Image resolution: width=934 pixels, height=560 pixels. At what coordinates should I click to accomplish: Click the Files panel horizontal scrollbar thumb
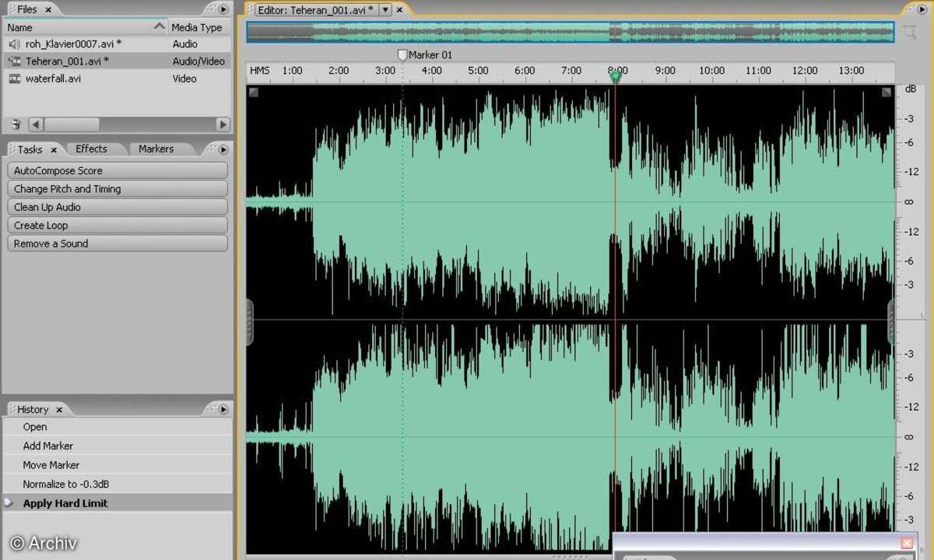71,124
